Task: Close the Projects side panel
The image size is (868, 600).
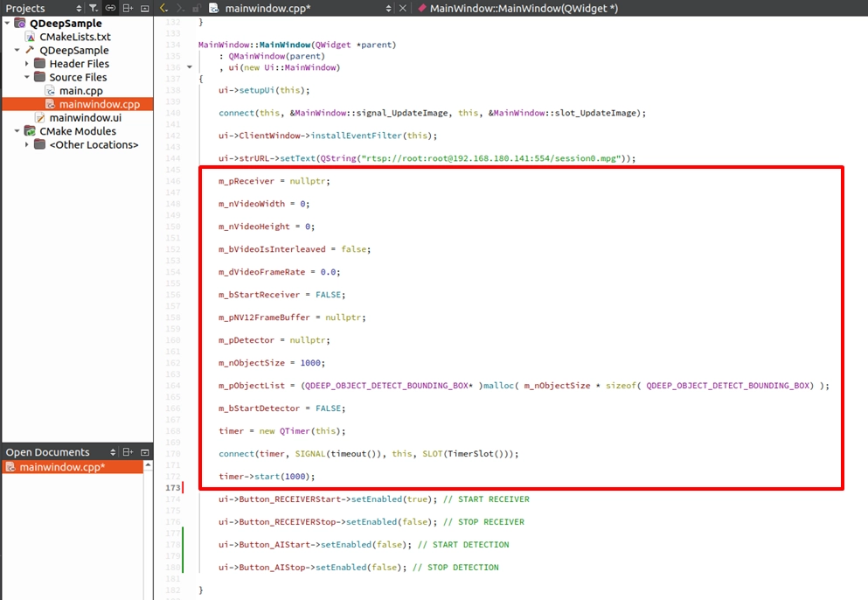Action: point(145,9)
